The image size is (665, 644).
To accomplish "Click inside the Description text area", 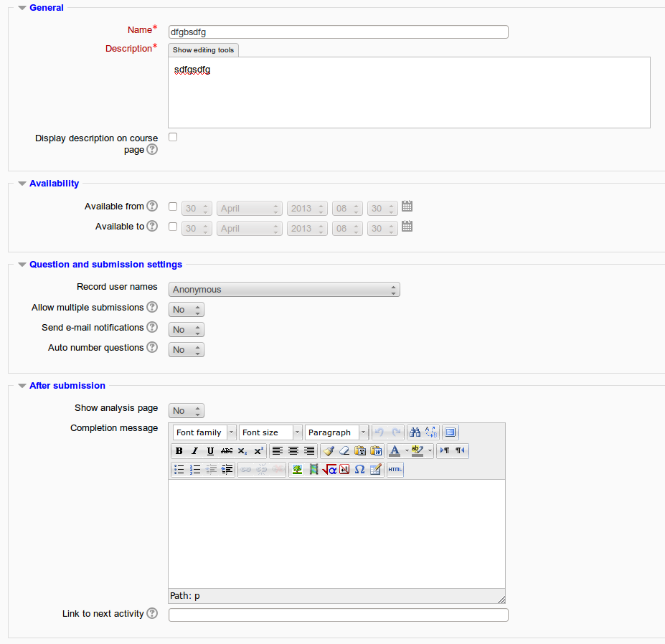I will point(410,93).
